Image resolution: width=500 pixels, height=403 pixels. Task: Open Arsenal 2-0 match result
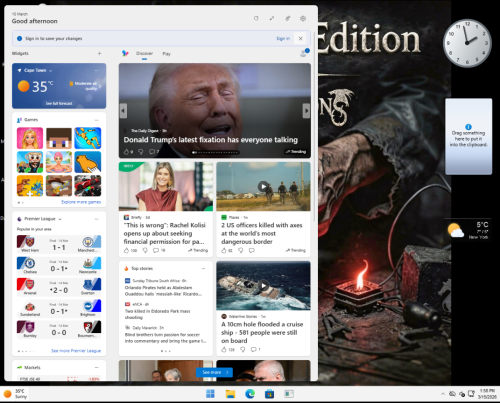coord(59,287)
